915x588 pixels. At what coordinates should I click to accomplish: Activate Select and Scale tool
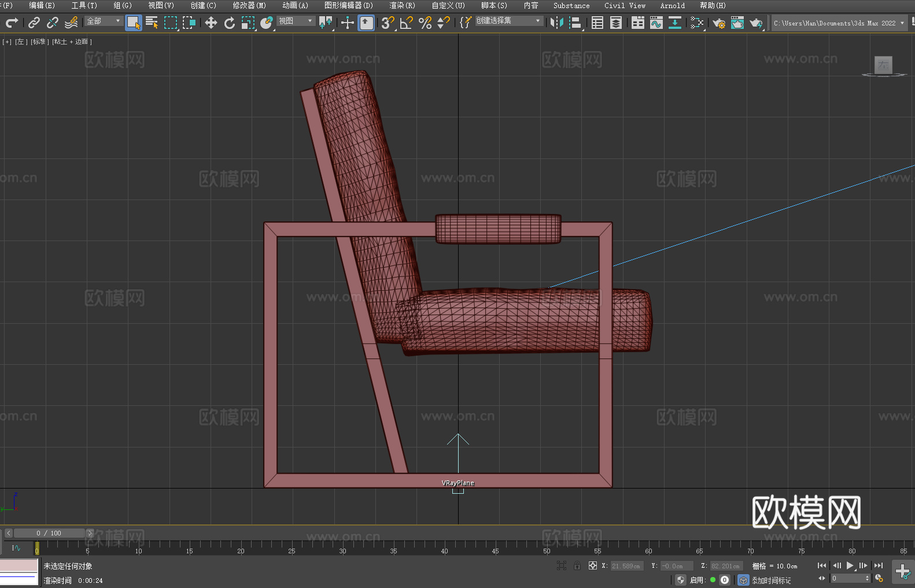248,23
